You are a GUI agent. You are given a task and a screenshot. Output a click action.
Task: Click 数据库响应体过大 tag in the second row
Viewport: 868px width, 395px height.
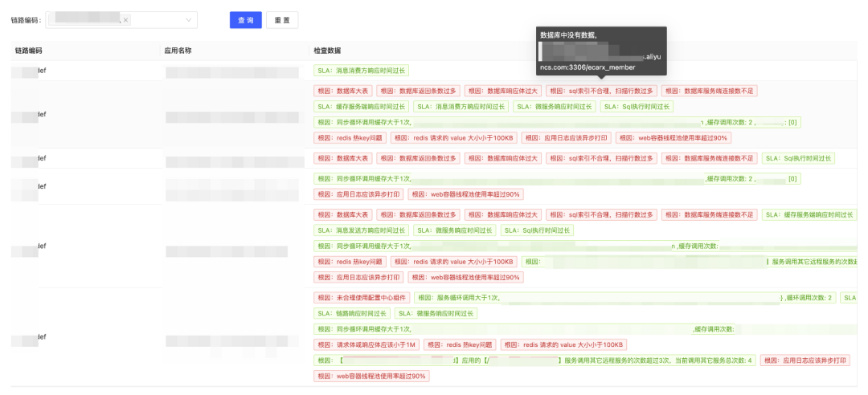coord(502,91)
